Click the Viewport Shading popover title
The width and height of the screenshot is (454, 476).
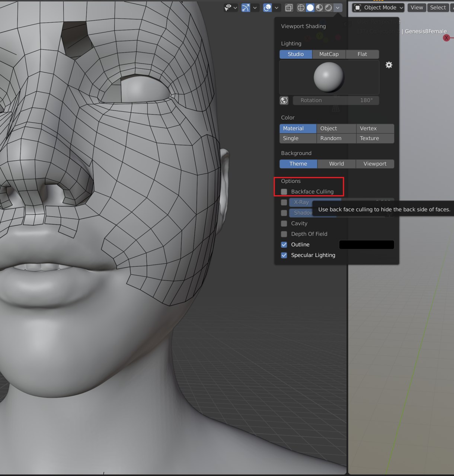click(303, 26)
